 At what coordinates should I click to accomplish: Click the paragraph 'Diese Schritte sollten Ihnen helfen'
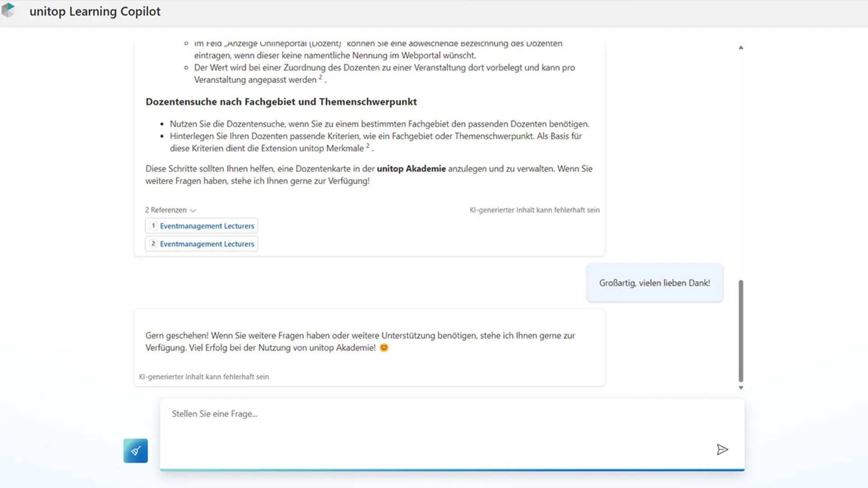tap(369, 174)
